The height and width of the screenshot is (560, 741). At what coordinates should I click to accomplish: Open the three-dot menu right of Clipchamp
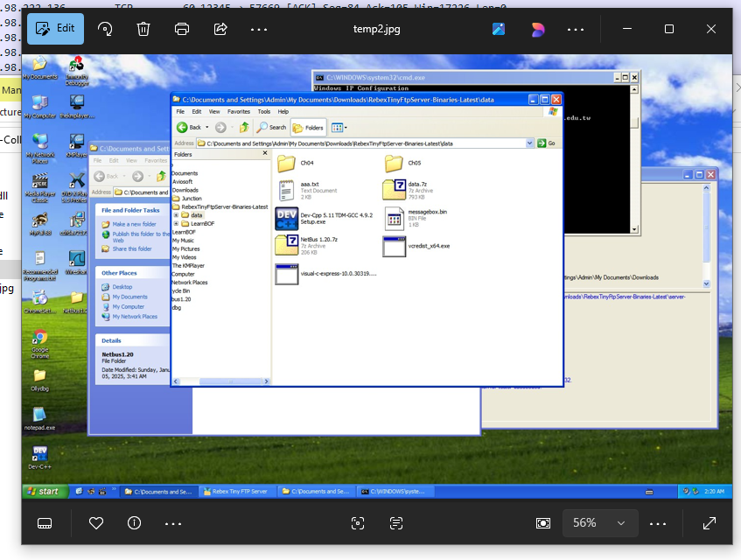(x=576, y=28)
